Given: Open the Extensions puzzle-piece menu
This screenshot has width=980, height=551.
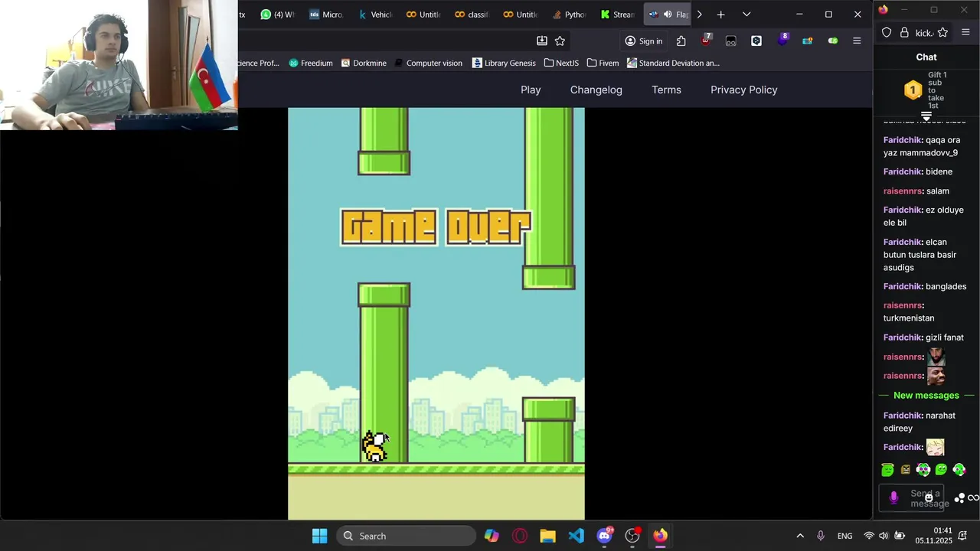Looking at the screenshot, I should [681, 41].
